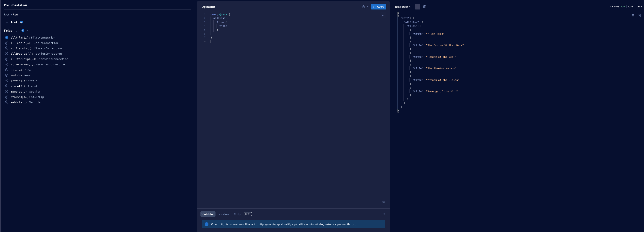
Task: Click the Documentation panel heading
Action: [15, 5]
